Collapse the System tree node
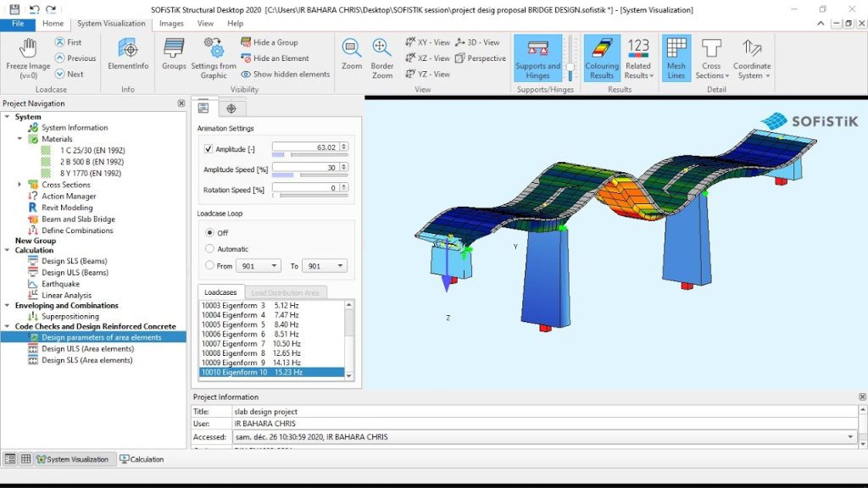868x488 pixels. (7, 117)
